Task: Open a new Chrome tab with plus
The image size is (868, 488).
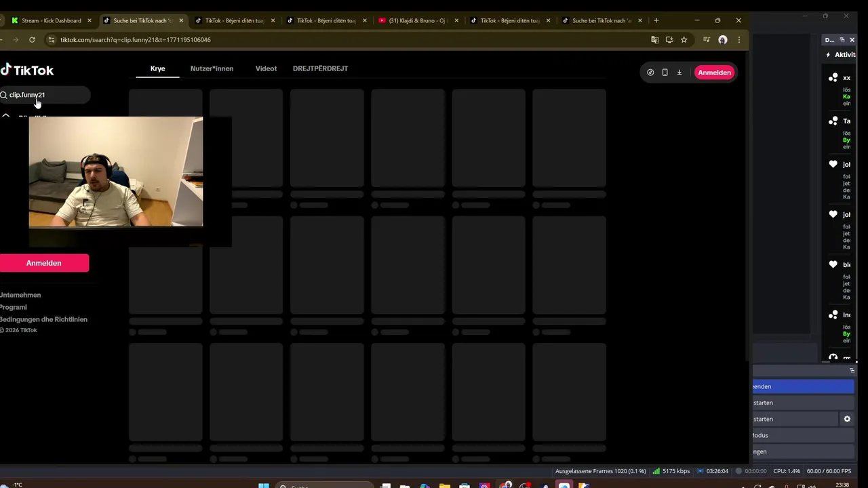Action: pyautogui.click(x=656, y=20)
